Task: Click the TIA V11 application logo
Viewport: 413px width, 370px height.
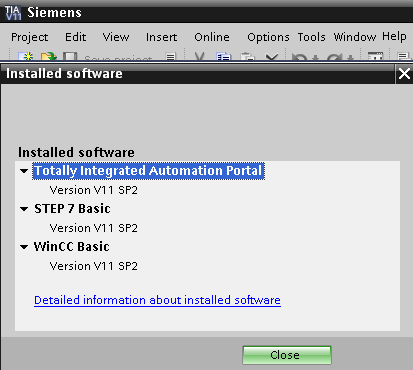Action: coord(13,13)
